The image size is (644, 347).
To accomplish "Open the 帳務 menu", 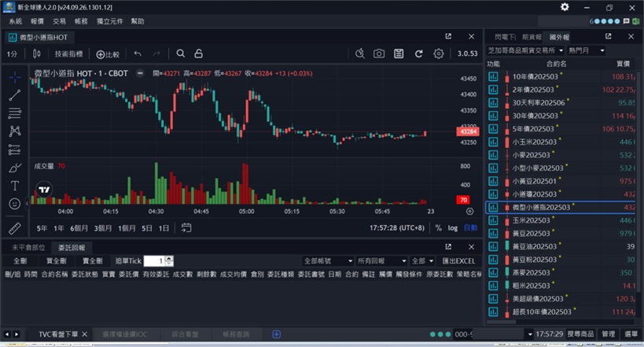I will 81,21.
